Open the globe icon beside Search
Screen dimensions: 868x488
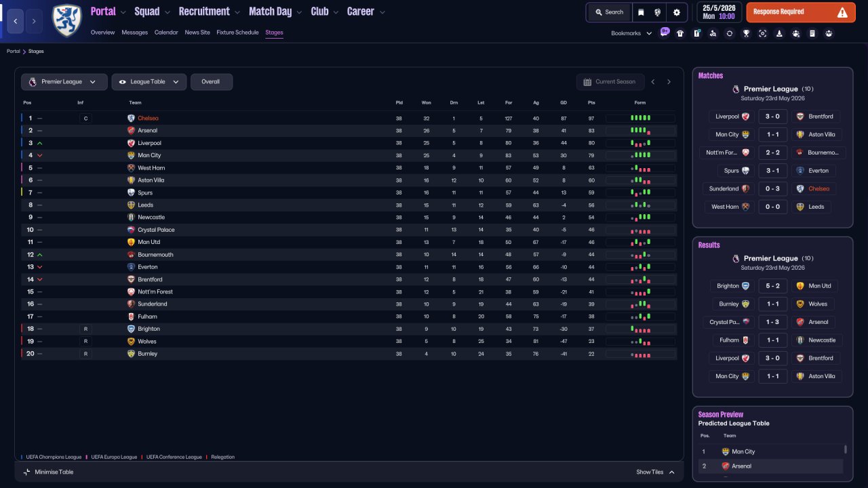point(657,12)
